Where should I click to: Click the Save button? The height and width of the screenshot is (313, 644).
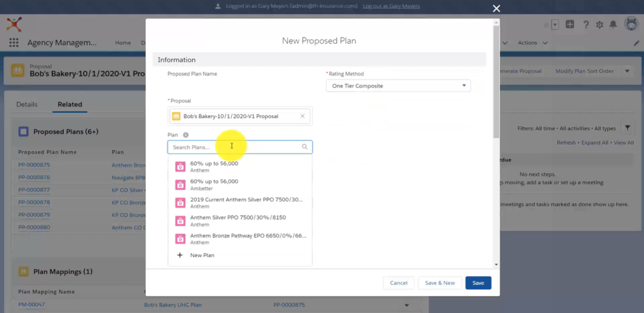[x=477, y=283]
